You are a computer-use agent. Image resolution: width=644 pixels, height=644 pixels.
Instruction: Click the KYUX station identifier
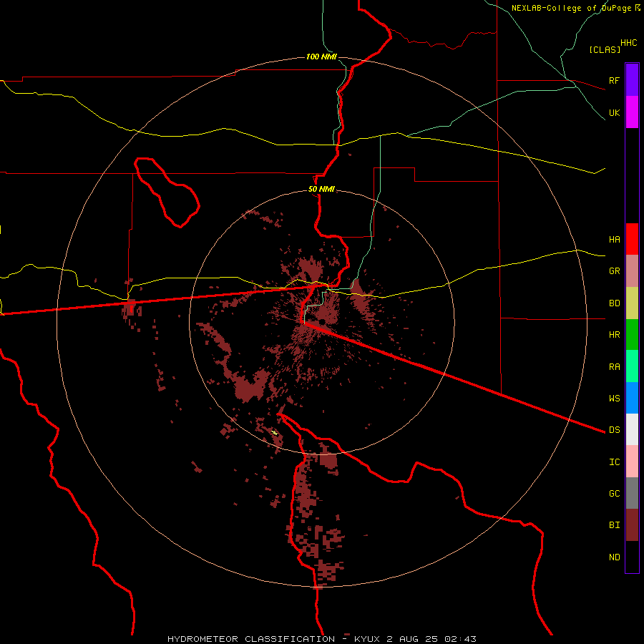(x=368, y=639)
